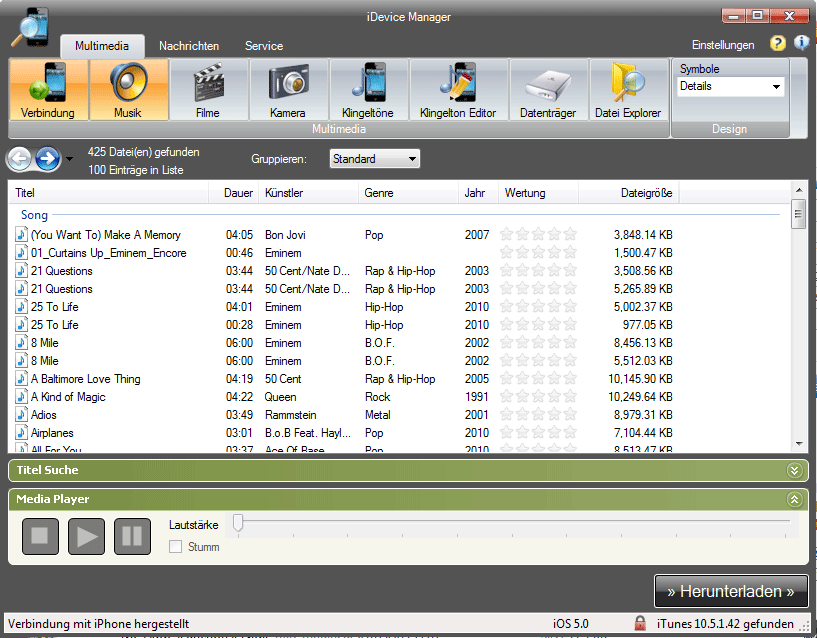Select the song A Baltimore Love Thing
The width and height of the screenshot is (817, 638).
click(x=85, y=379)
